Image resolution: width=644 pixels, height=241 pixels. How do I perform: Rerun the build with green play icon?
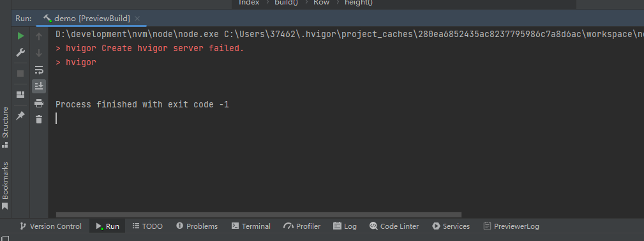pos(20,36)
